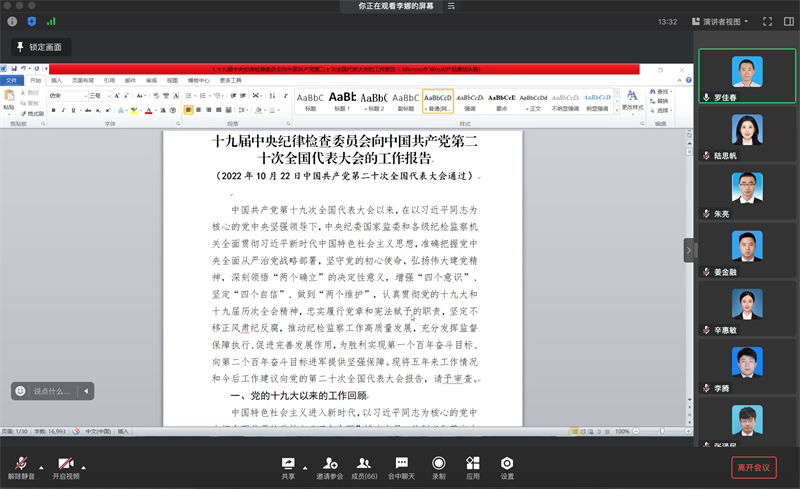Viewport: 800px width, 489px height.
Task: Enter fullscreen with the expand icon
Action: tap(767, 21)
